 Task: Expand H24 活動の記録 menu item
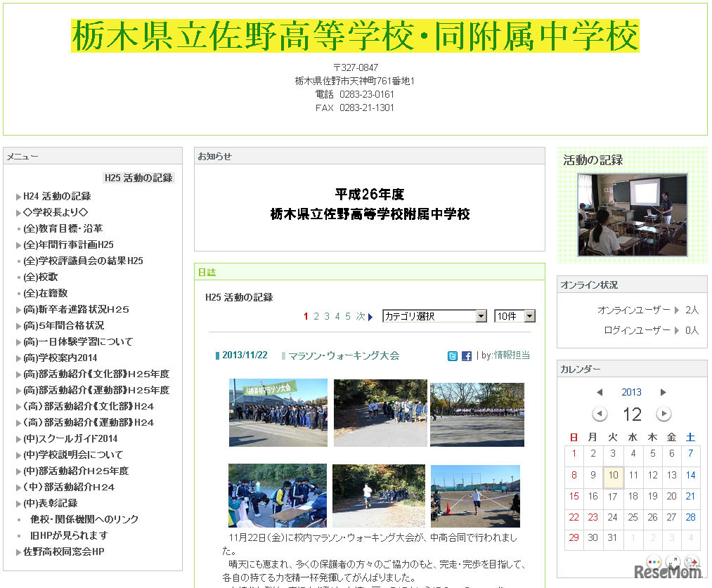[x=18, y=197]
